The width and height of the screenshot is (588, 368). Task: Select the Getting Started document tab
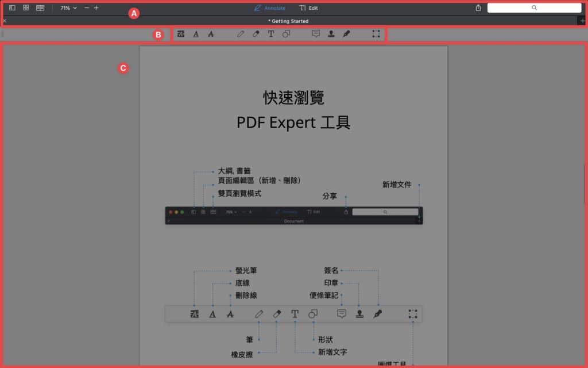pyautogui.click(x=288, y=21)
